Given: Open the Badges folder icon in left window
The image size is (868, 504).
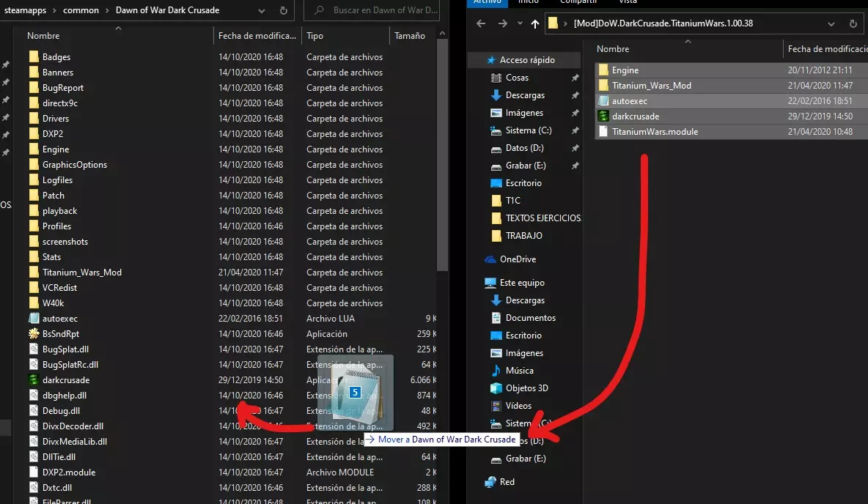Looking at the screenshot, I should tap(34, 57).
